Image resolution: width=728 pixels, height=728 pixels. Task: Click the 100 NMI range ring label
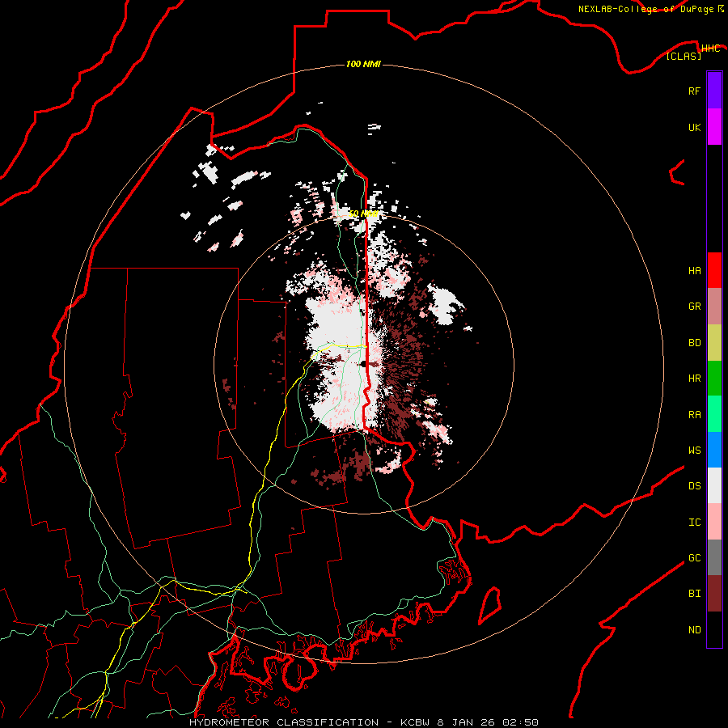[363, 64]
